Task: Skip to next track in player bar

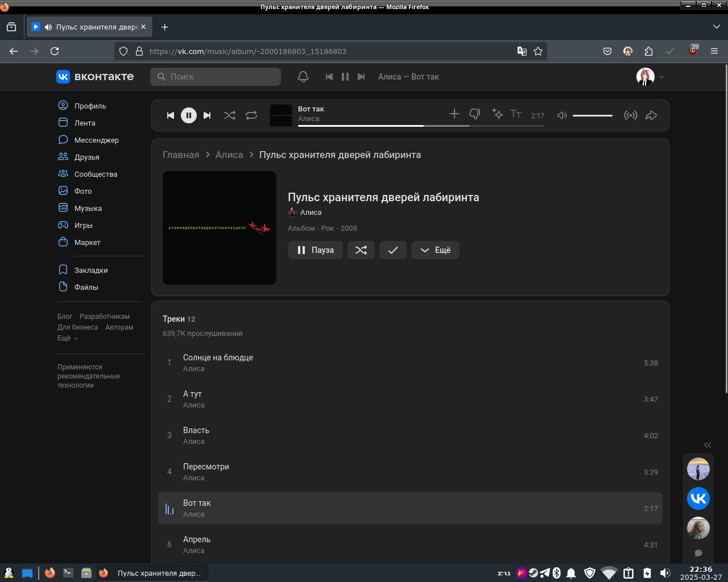Action: point(207,115)
